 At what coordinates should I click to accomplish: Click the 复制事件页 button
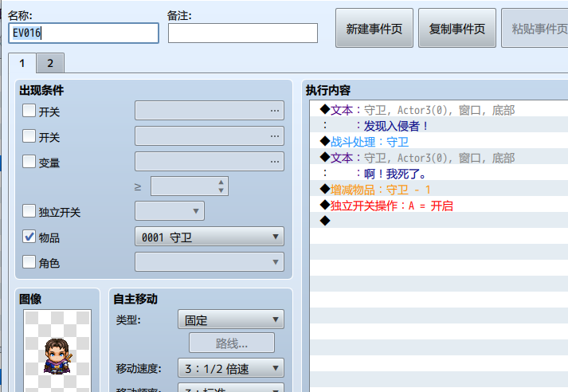(457, 28)
